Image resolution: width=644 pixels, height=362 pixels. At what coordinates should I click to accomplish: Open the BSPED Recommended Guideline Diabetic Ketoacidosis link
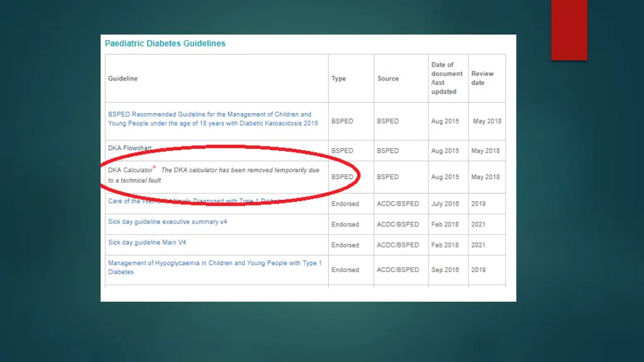213,119
